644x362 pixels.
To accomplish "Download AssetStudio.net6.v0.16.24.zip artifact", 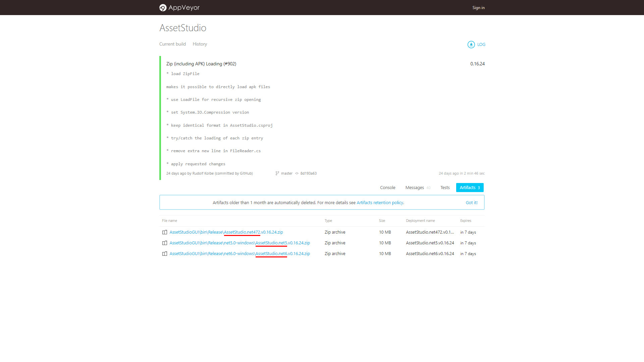I will point(239,253).
